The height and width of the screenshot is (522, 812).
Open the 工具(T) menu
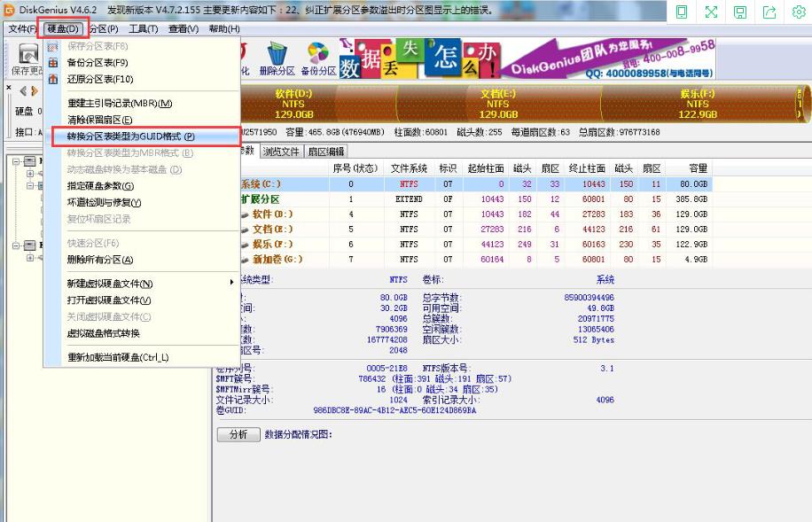click(144, 29)
